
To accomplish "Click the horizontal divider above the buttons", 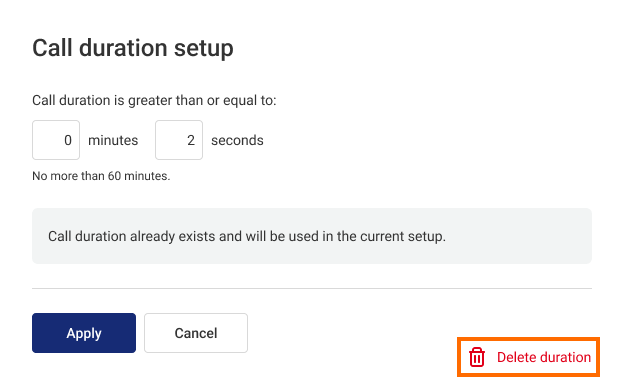I will 312,288.
